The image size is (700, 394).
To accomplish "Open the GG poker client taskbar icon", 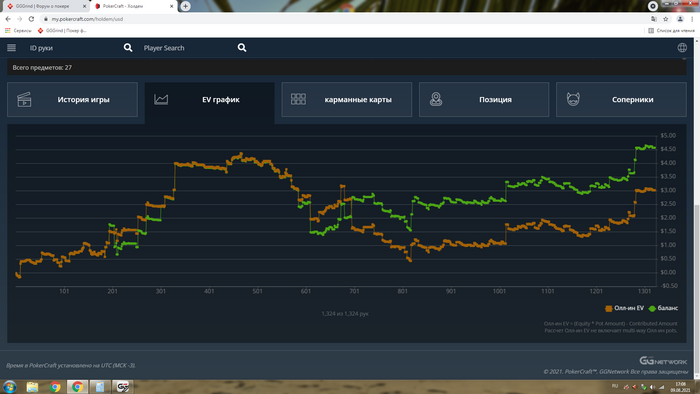I will (122, 386).
